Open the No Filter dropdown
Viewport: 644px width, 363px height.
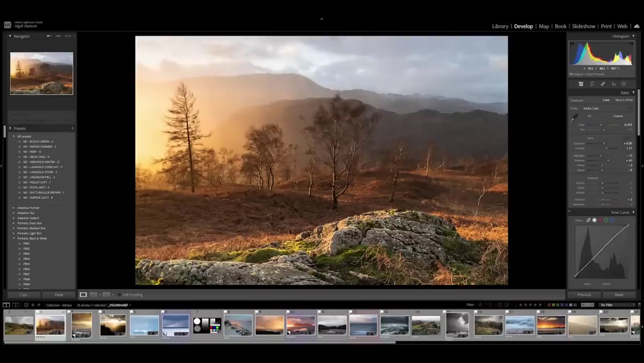click(x=617, y=305)
